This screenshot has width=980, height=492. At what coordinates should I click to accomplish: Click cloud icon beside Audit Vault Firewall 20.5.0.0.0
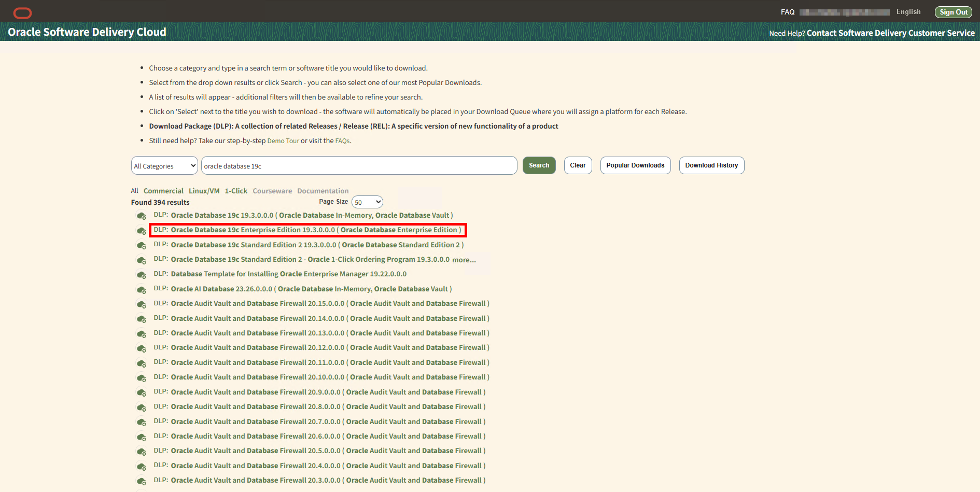(x=141, y=451)
